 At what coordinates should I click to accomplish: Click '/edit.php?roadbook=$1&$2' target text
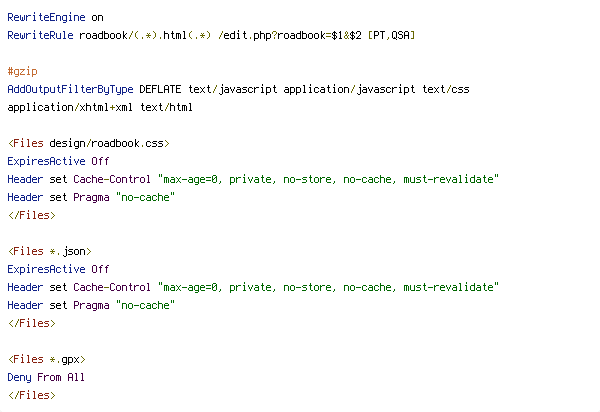290,36
